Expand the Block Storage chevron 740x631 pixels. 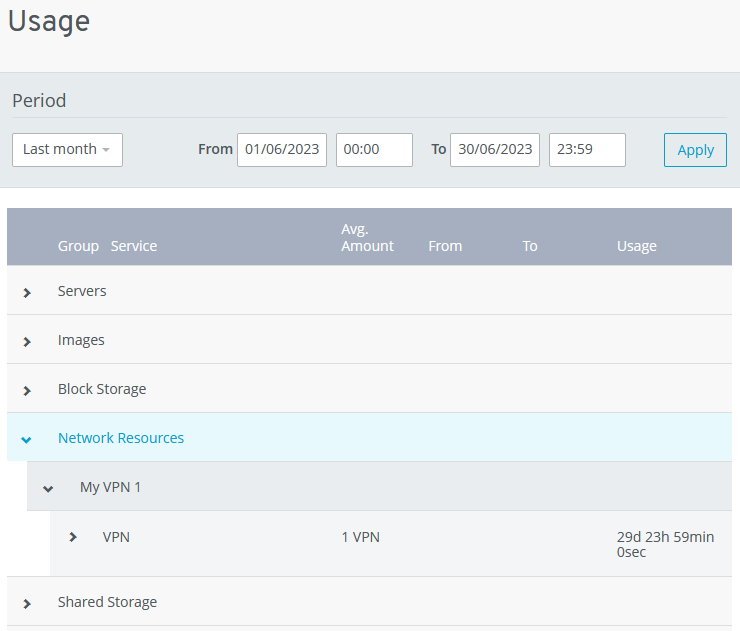click(x=27, y=390)
